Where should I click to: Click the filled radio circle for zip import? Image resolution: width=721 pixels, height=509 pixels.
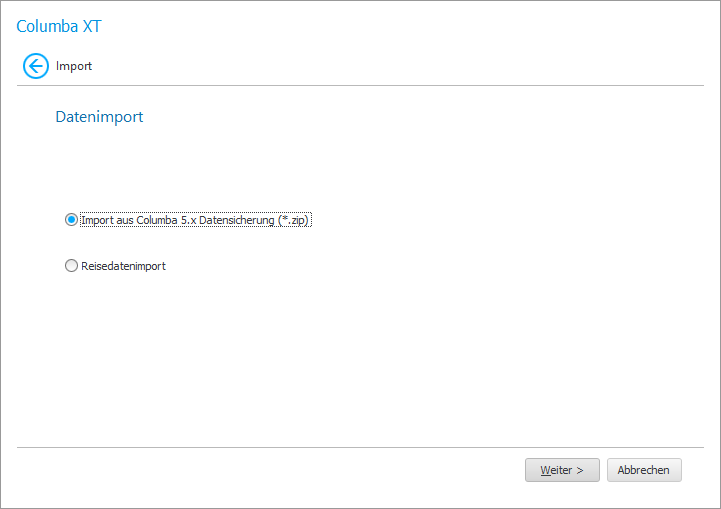71,220
